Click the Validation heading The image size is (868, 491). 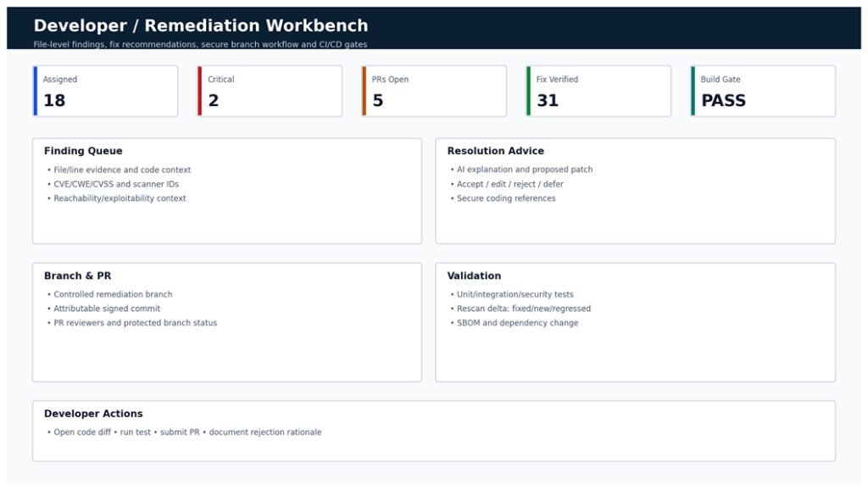[x=474, y=276]
